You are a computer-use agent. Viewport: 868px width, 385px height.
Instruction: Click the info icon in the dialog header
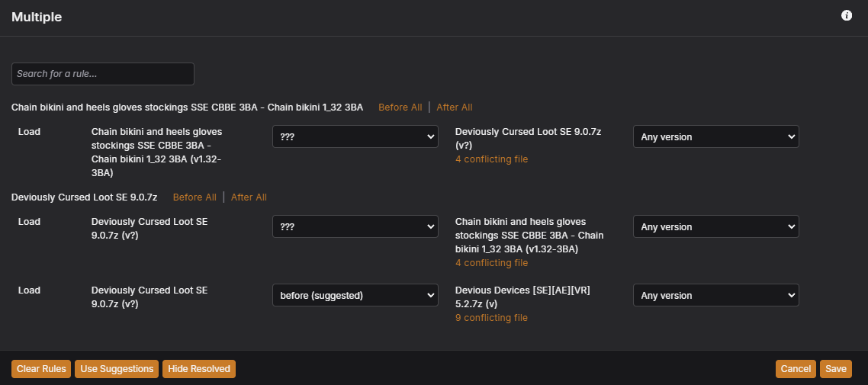point(847,15)
